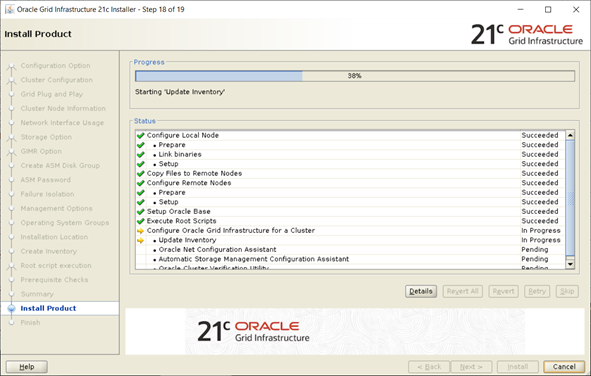Select Prerequisite Checks step
This screenshot has width=591, height=376.
[x=54, y=280]
